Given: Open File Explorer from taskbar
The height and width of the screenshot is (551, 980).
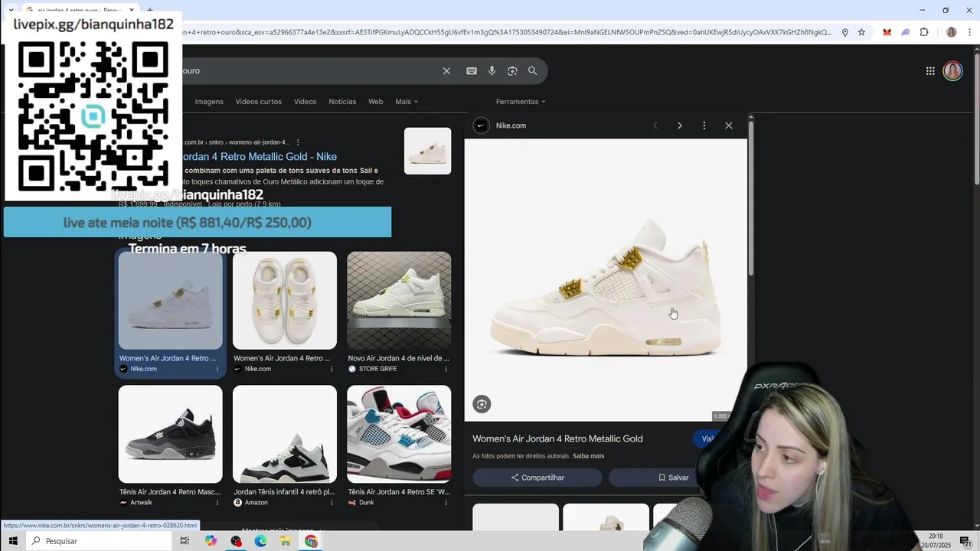Looking at the screenshot, I should (286, 541).
